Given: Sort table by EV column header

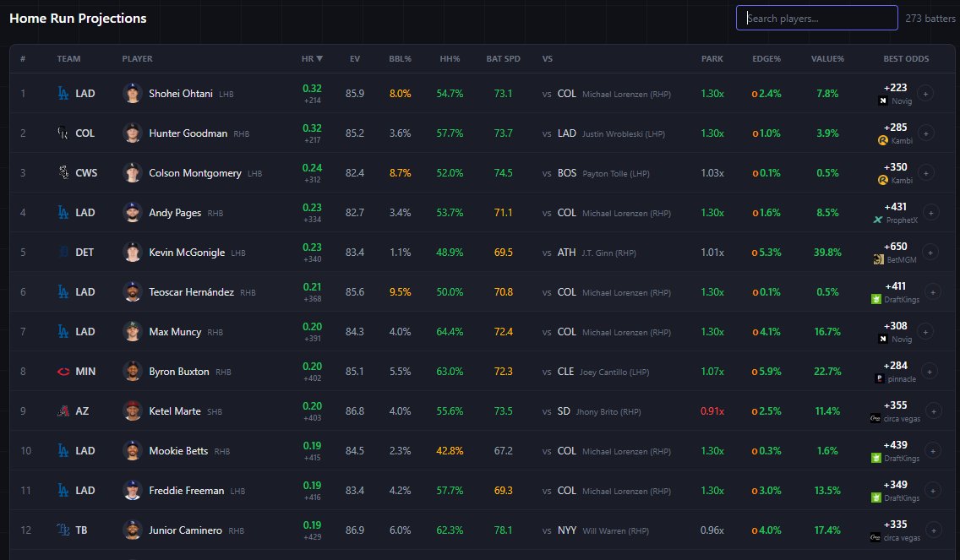Looking at the screenshot, I should [x=355, y=59].
